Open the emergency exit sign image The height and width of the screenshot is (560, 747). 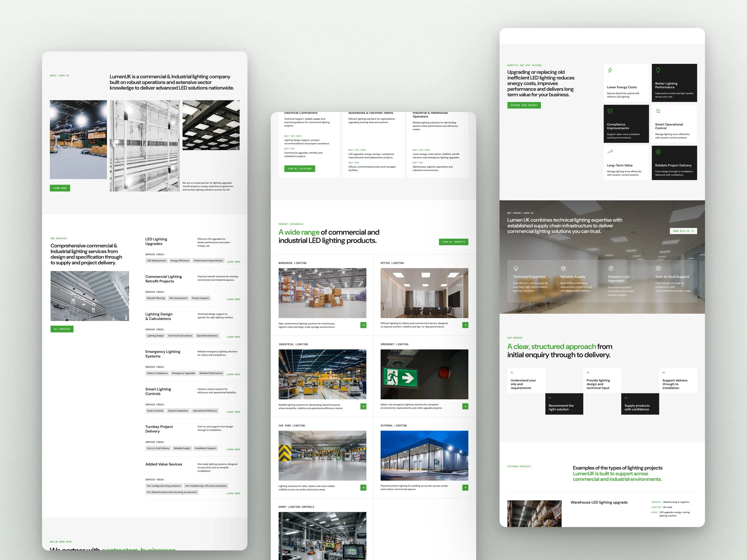tap(424, 374)
